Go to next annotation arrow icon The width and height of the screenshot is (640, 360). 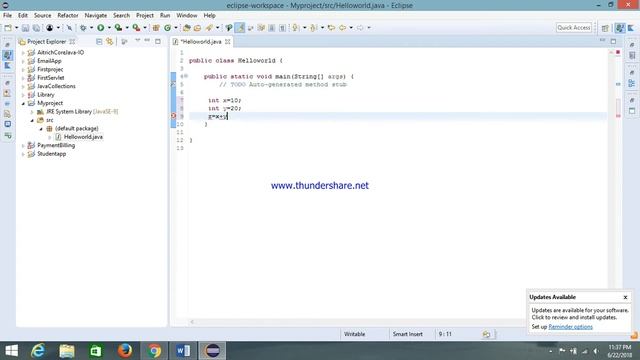pyautogui.click(x=296, y=28)
